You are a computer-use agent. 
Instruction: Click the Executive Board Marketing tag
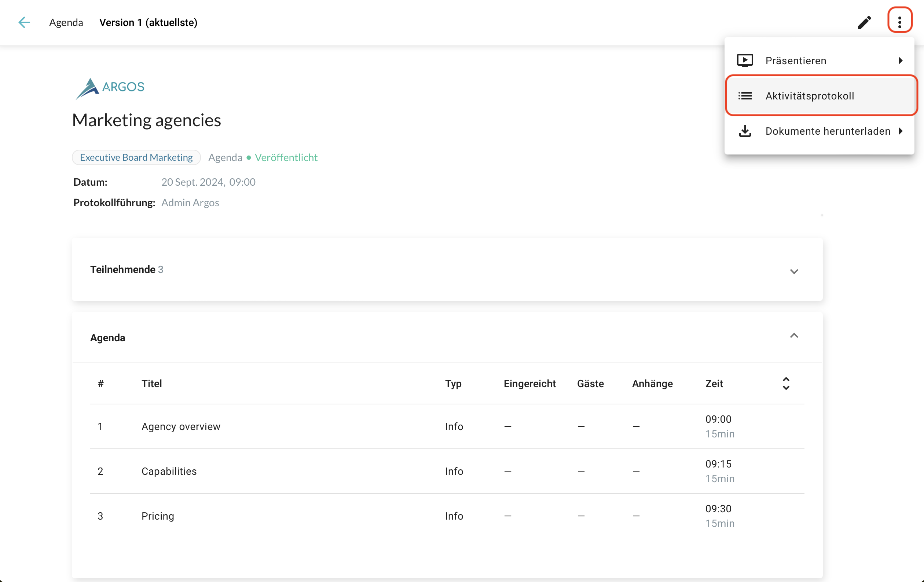pos(136,157)
